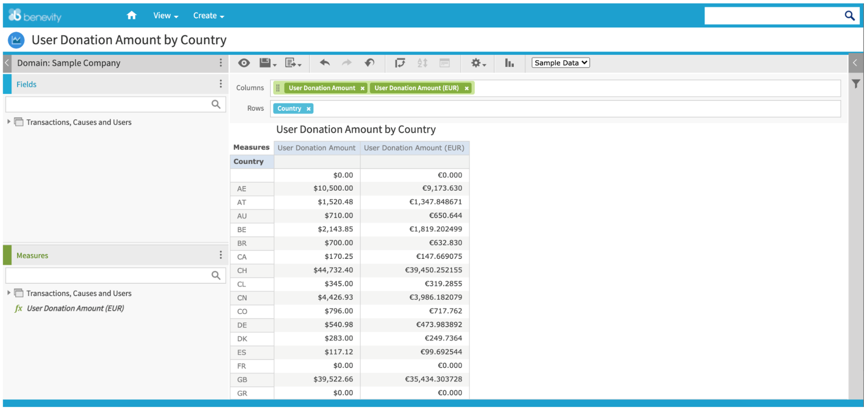Open Domain panel options menu

pyautogui.click(x=221, y=63)
